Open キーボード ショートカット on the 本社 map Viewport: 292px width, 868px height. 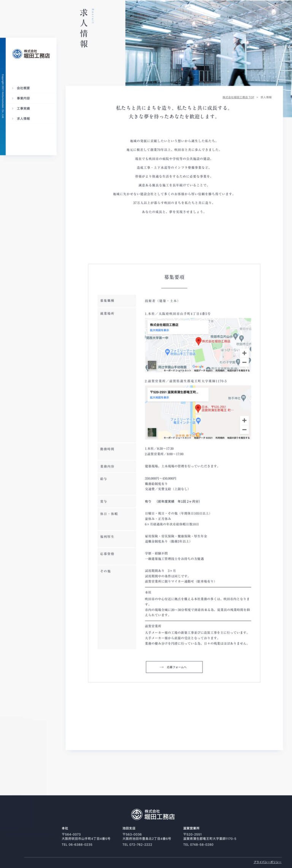click(x=178, y=370)
